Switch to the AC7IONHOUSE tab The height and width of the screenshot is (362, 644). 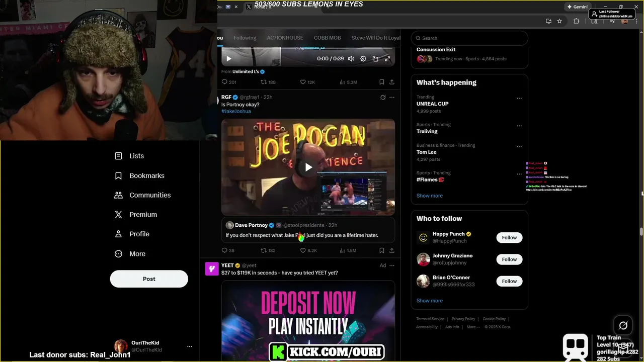[x=285, y=38]
